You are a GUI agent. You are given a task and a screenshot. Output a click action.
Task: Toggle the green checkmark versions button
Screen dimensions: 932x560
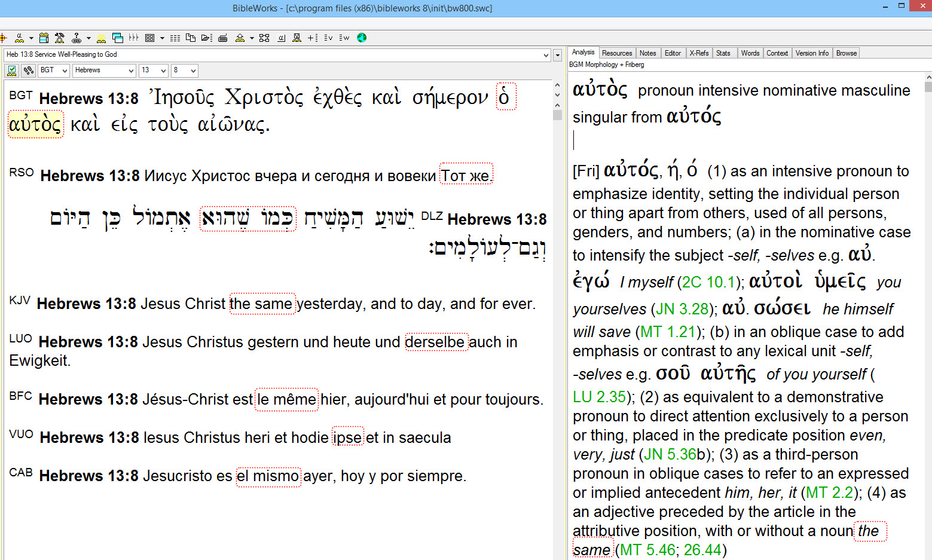[11, 71]
